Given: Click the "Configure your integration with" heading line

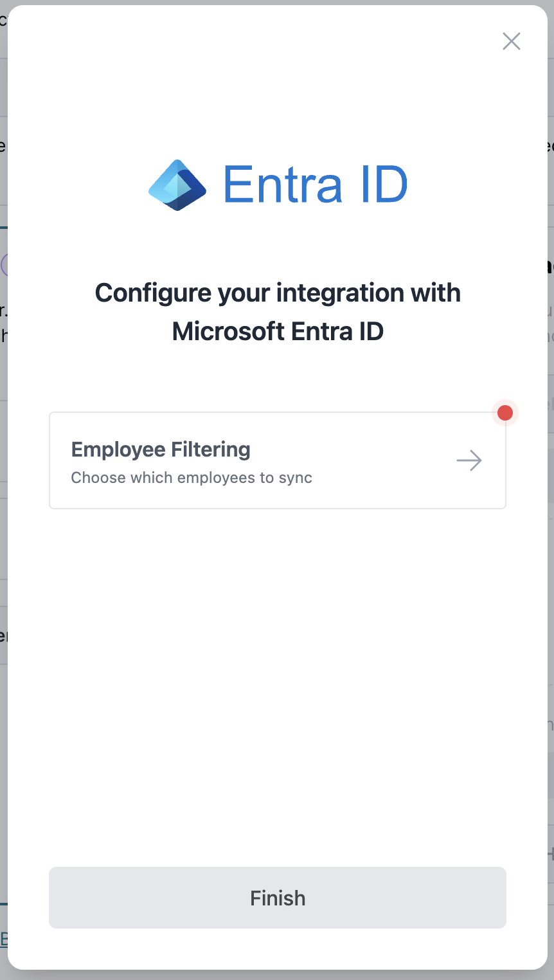Looking at the screenshot, I should tap(278, 293).
